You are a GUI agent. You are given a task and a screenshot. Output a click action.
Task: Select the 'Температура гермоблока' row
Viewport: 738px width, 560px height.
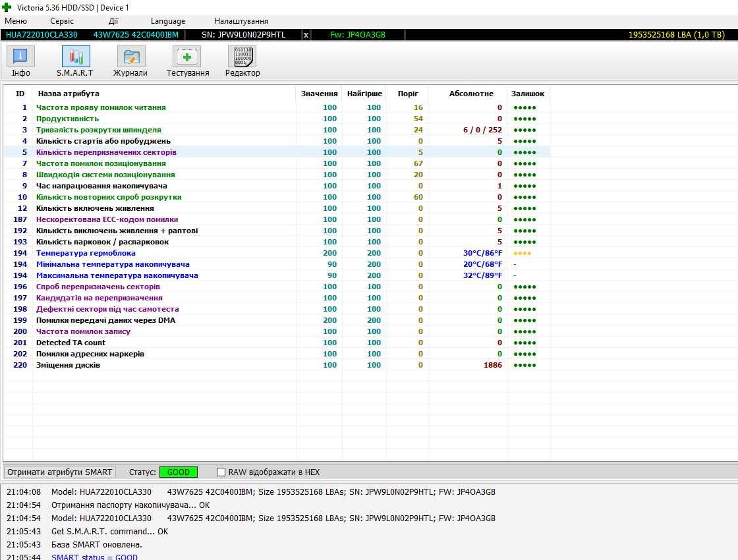[277, 253]
